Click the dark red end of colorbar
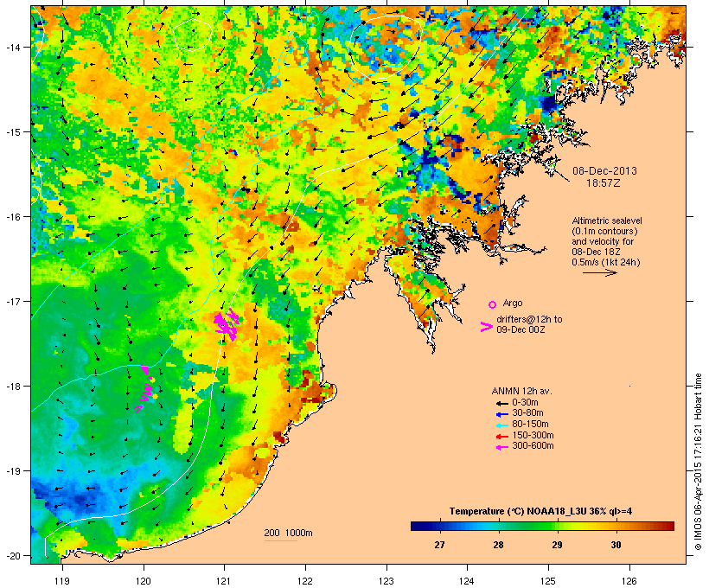 (669, 526)
